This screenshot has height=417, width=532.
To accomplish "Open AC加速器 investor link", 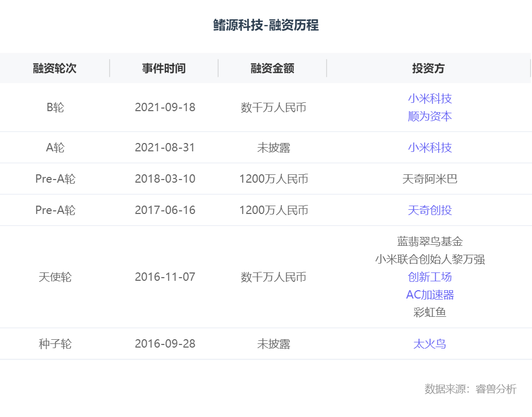I will [x=430, y=294].
